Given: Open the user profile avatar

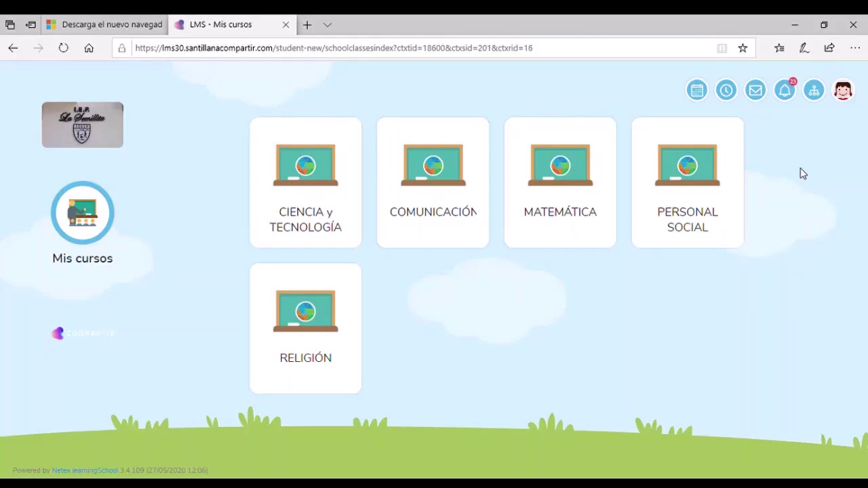Looking at the screenshot, I should [843, 90].
